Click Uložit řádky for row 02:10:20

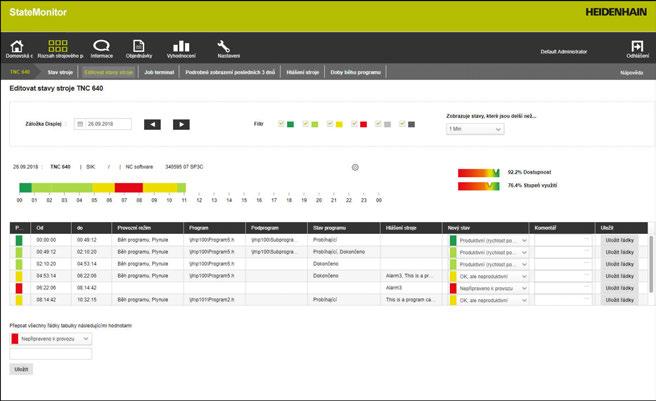pos(619,264)
